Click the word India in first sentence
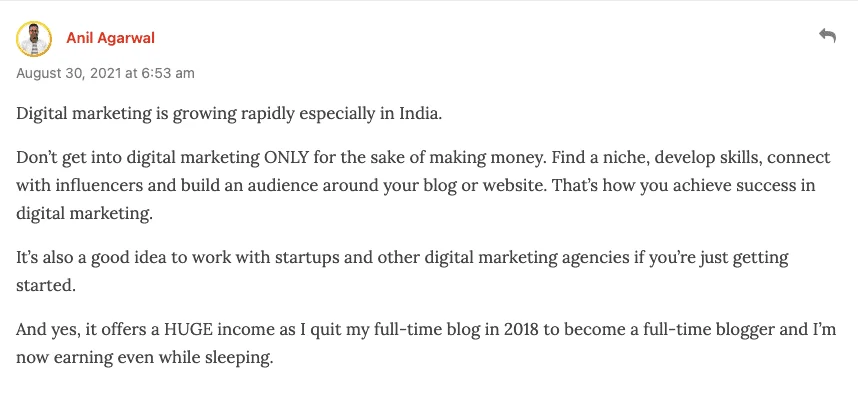This screenshot has height=406, width=858. pyautogui.click(x=419, y=114)
